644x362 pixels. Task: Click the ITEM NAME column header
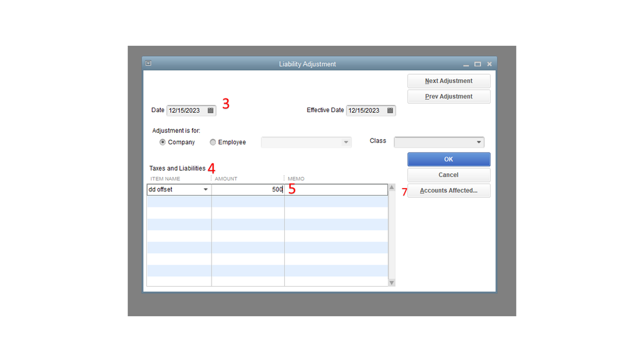[x=165, y=178]
